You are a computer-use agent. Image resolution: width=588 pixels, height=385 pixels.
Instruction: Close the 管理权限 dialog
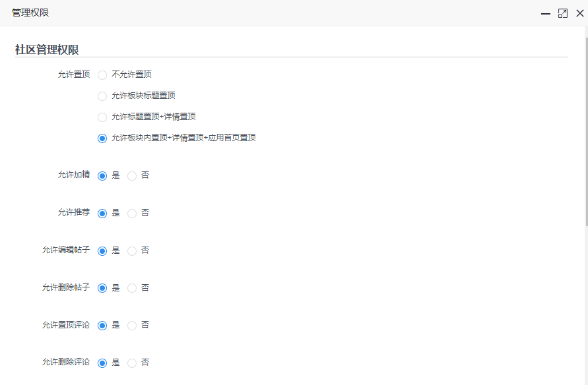coord(579,13)
